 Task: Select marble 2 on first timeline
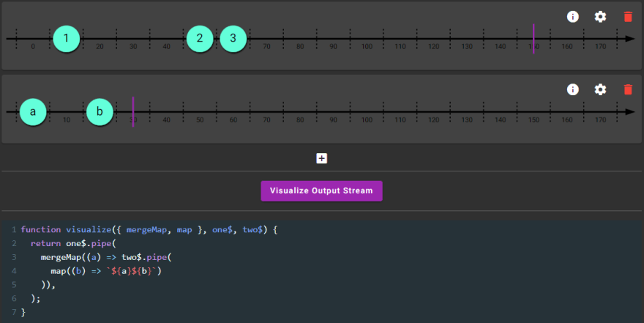200,39
